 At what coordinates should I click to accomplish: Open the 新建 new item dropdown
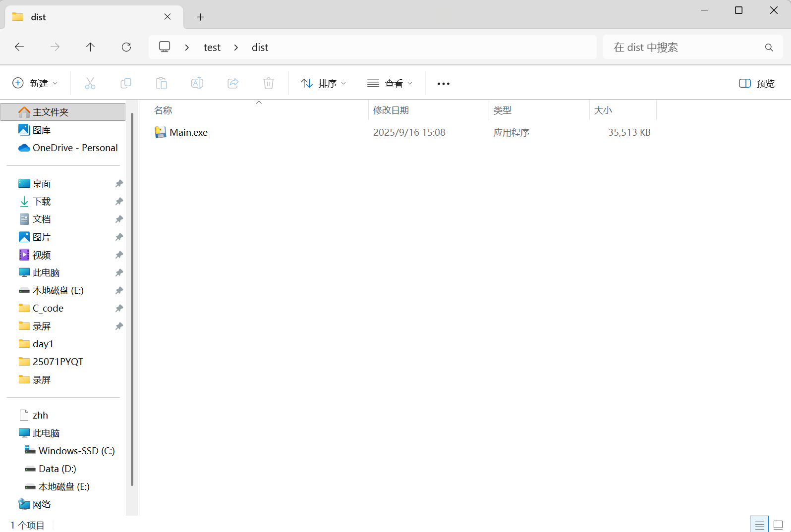(35, 83)
